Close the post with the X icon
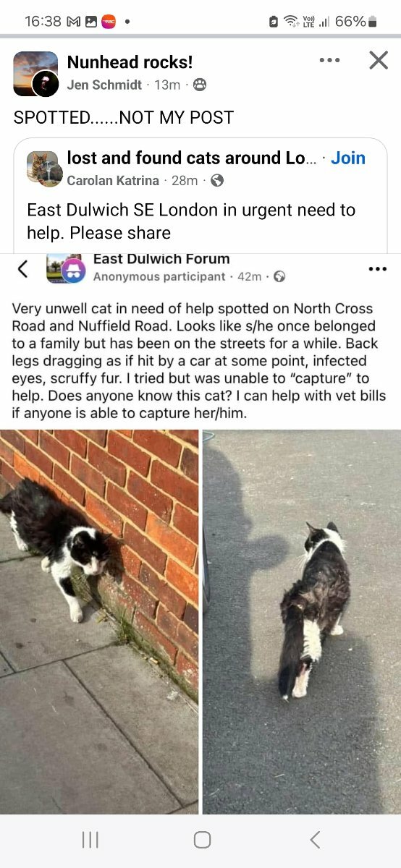This screenshot has width=401, height=868. point(379,60)
